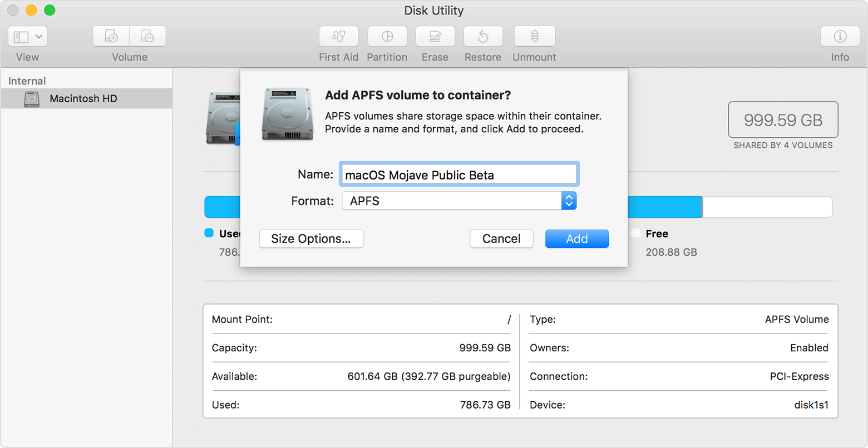The height and width of the screenshot is (448, 868).
Task: Click the Mount Point row label
Action: tap(242, 319)
